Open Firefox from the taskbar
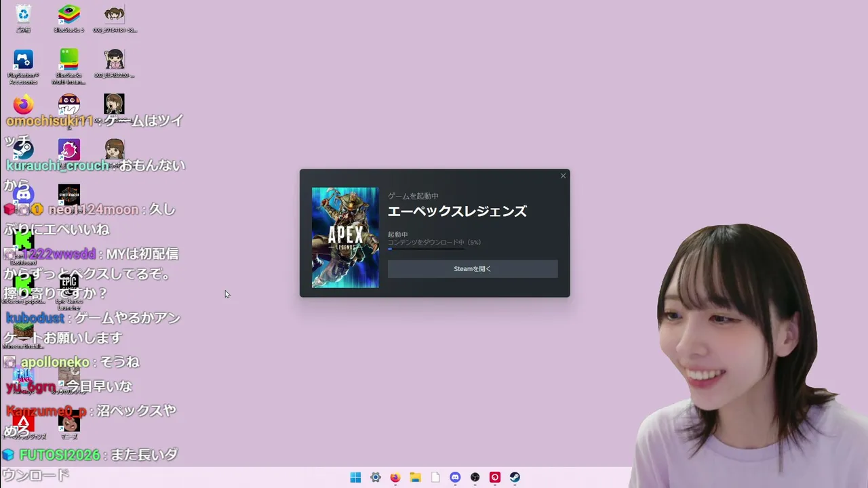 point(395,477)
